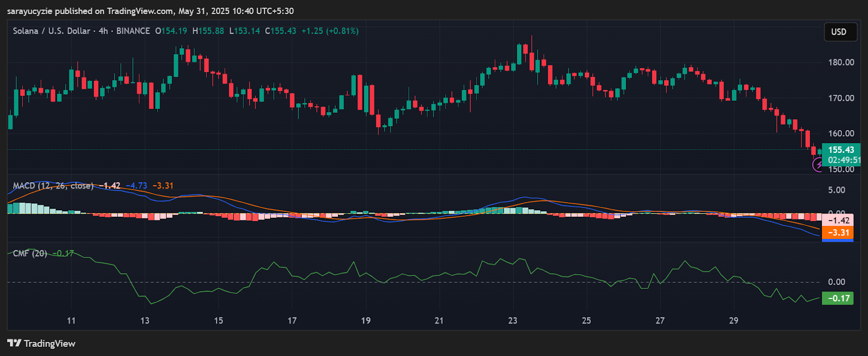Viewport: 868px width, 356px height.
Task: Click the 0.00 level on CMF axis
Action: tap(837, 282)
